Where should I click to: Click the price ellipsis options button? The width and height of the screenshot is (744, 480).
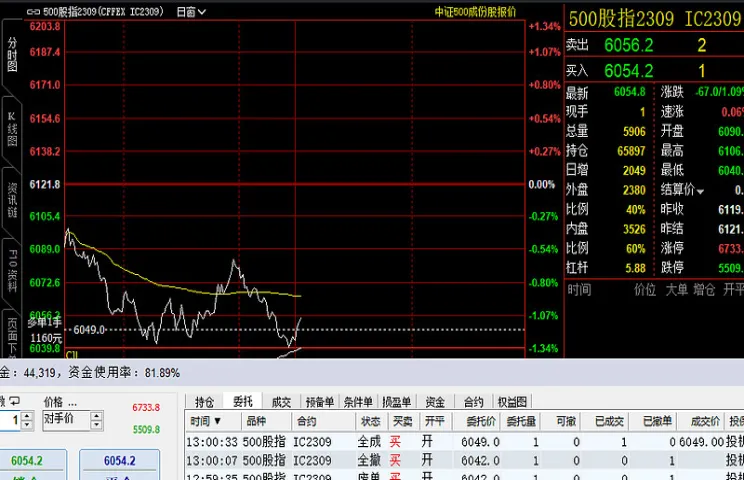[x=72, y=403]
